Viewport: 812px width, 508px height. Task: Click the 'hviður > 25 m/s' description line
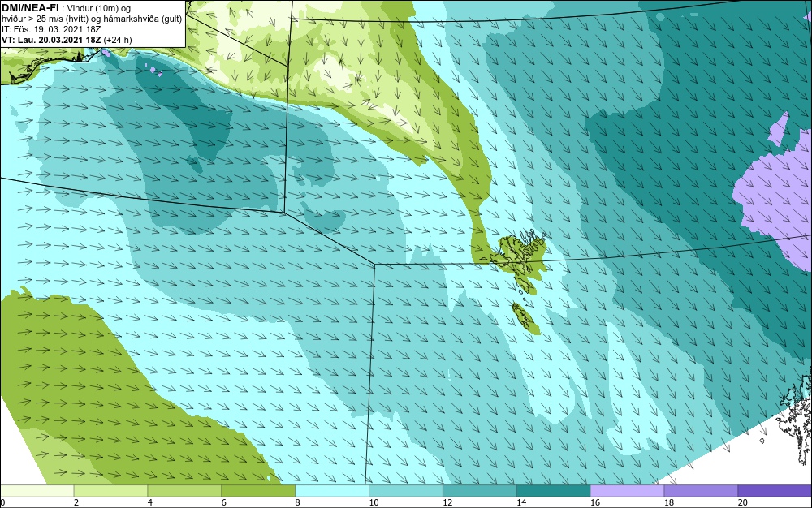click(x=92, y=19)
